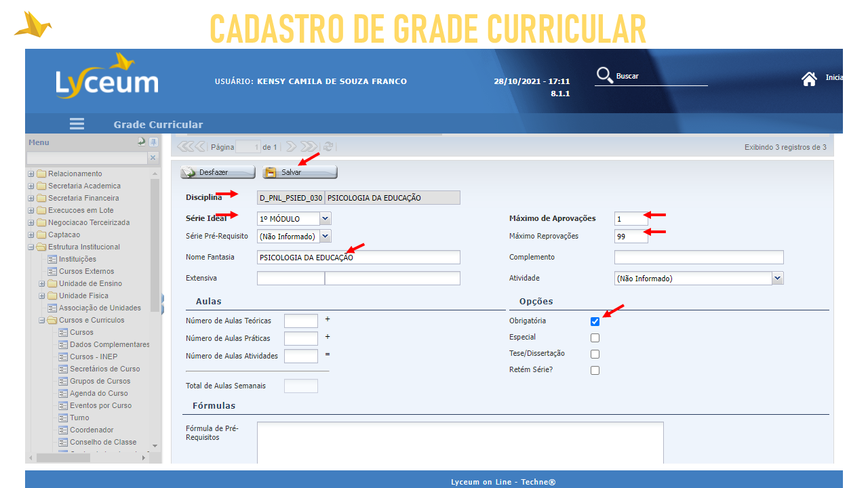
Task: Click the Lyceum logo
Action: 107,76
